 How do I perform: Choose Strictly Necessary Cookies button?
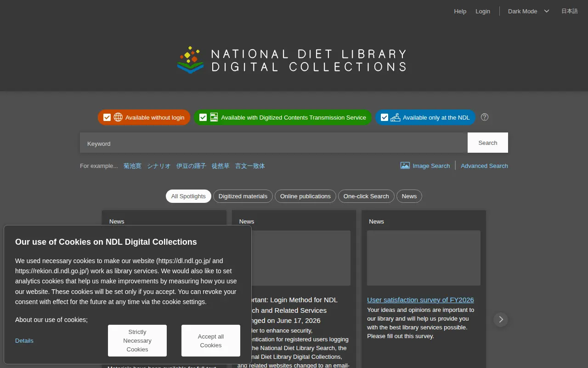pos(137,340)
